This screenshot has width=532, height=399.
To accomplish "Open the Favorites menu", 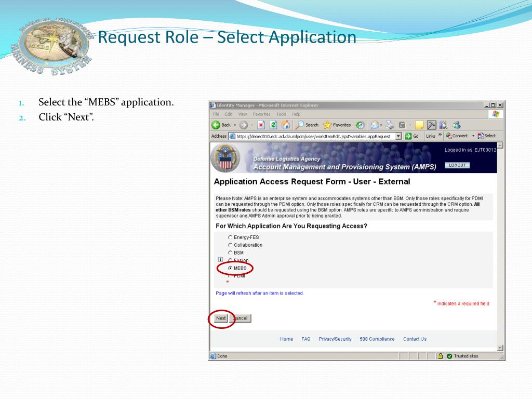I will (x=261, y=114).
